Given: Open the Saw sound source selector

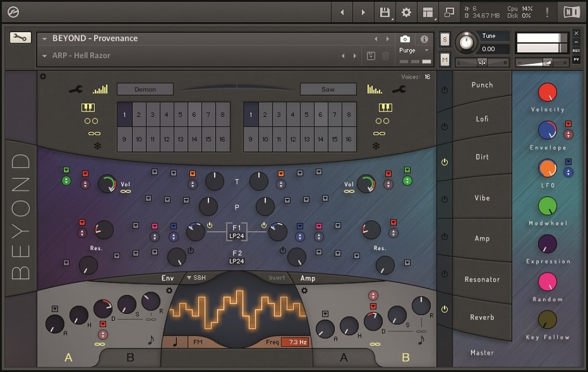Looking at the screenshot, I should tap(328, 89).
